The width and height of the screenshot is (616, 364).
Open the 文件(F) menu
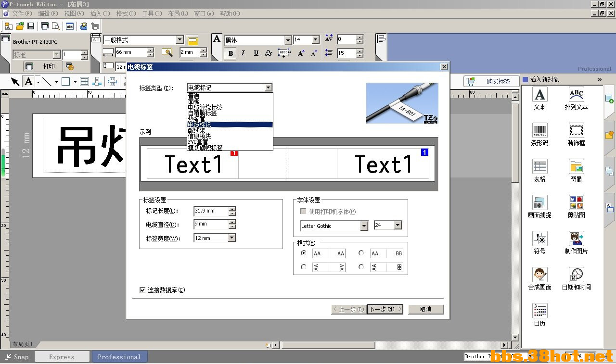pyautogui.click(x=22, y=13)
